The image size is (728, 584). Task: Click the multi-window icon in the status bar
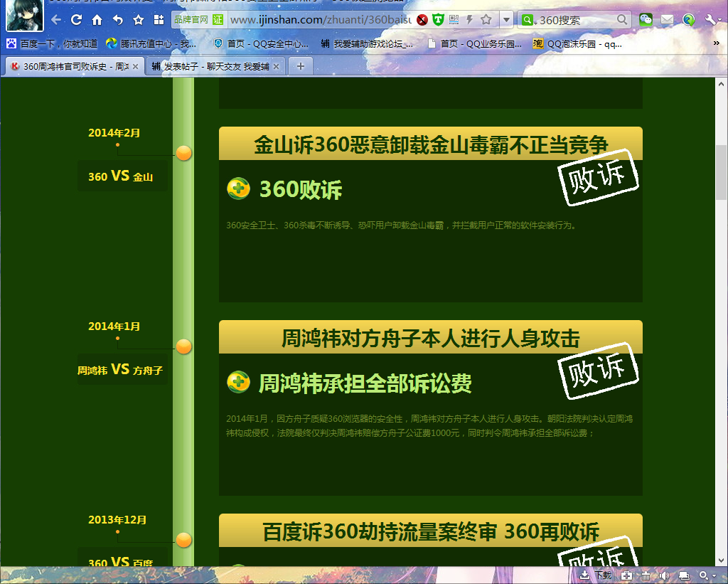pyautogui.click(x=684, y=575)
